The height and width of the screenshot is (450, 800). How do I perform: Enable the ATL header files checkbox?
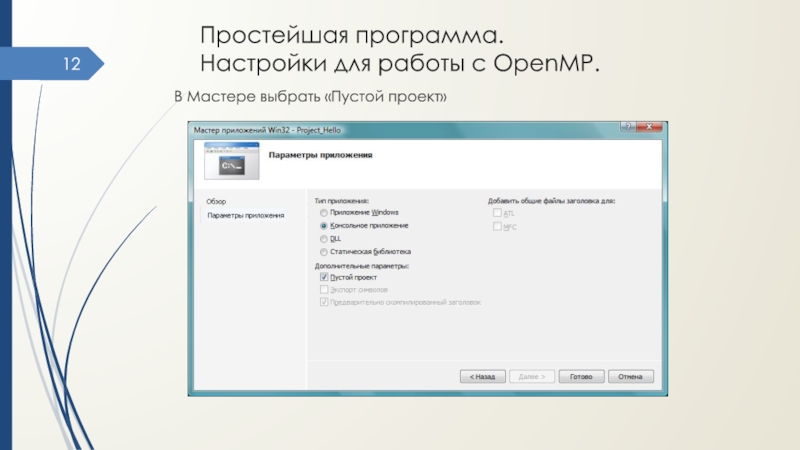pyautogui.click(x=496, y=213)
